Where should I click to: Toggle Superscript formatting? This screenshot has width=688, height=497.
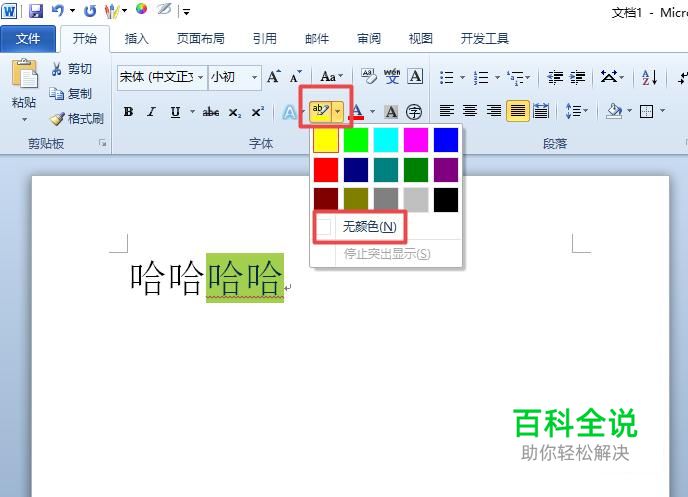(258, 112)
